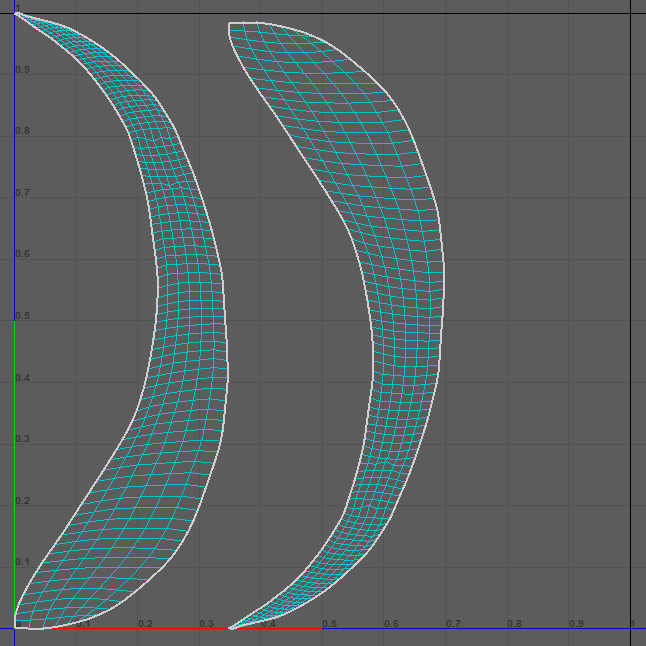Click the pointed bottom tip of right UV shell
646x646 pixels.
(x=231, y=628)
